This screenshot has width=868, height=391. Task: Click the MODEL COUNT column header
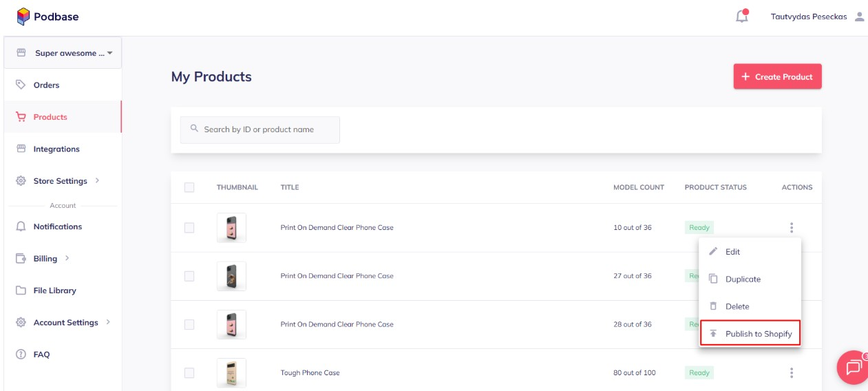coord(639,187)
